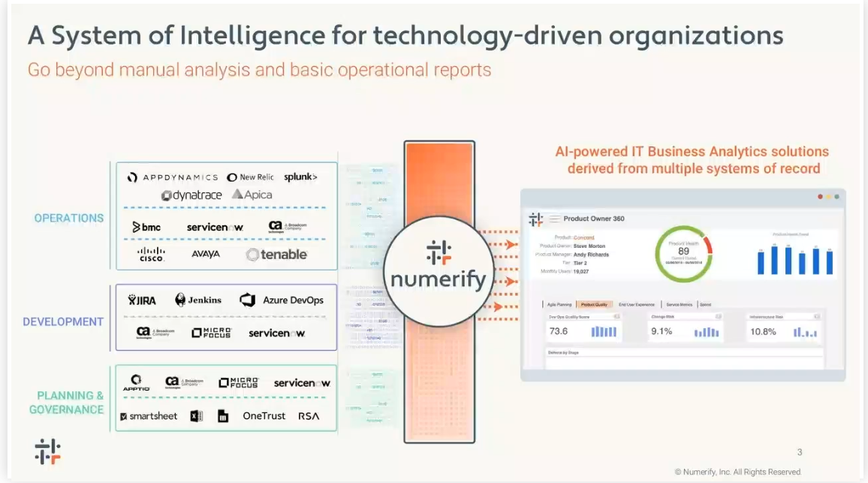
Task: Click the PLANNING & GOVERNANCE section label
Action: [x=66, y=403]
